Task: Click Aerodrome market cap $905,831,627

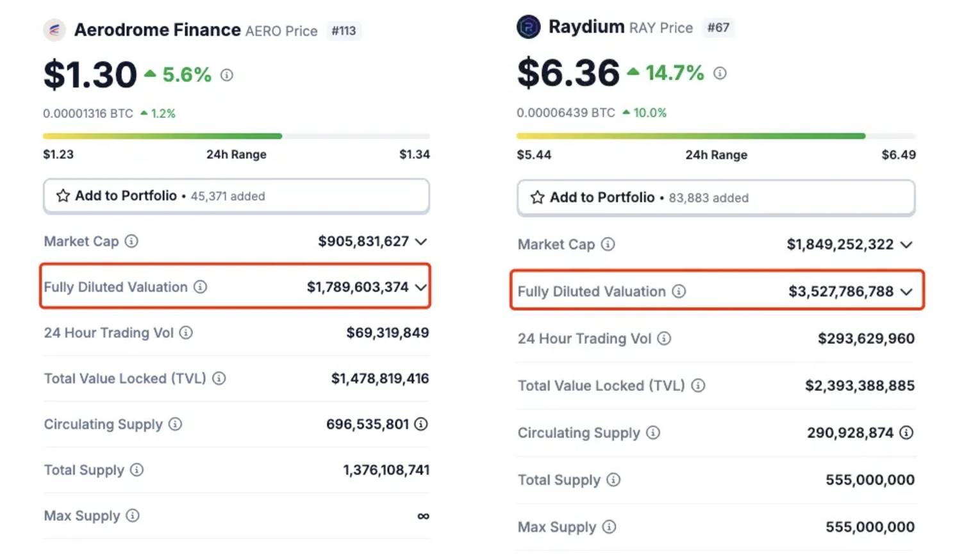Action: 363,242
